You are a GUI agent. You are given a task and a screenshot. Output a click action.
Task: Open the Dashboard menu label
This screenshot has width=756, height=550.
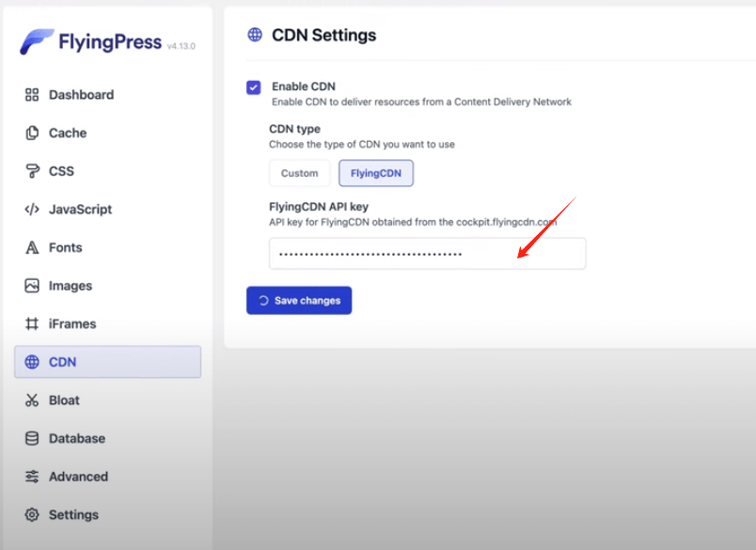81,95
